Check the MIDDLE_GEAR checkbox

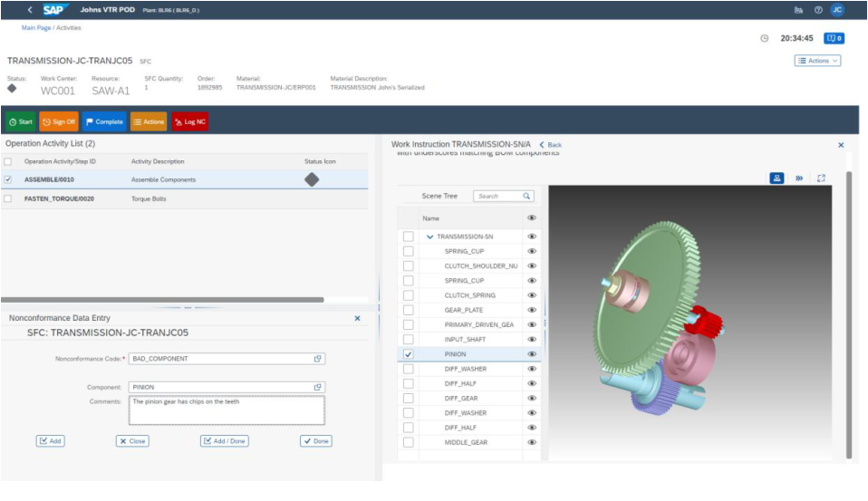[x=408, y=442]
